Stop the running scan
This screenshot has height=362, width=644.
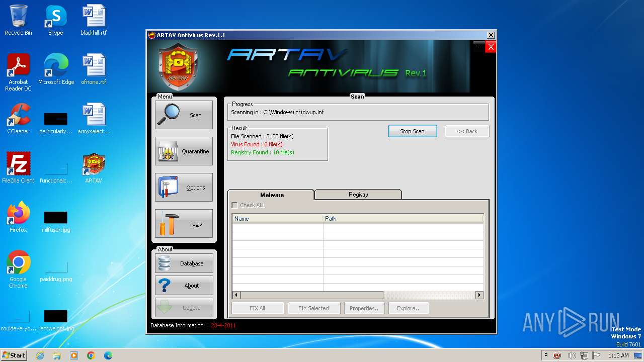point(413,131)
